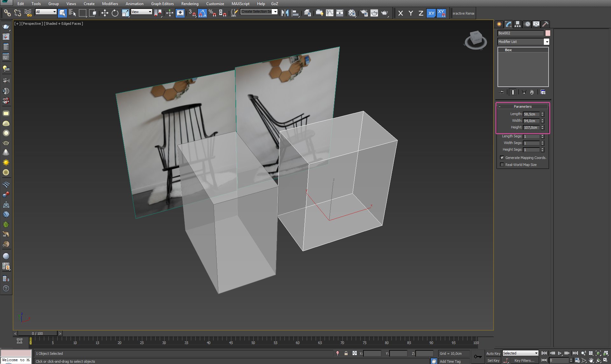Screen dimensions: 611x364
Task: Switch to the Hierarchy panel tab
Action: (x=518, y=24)
